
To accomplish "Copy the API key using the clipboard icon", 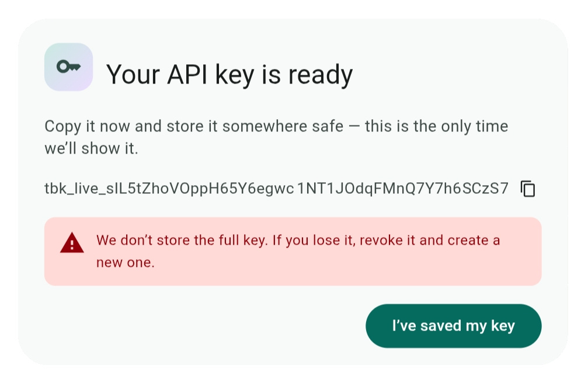I will (528, 189).
